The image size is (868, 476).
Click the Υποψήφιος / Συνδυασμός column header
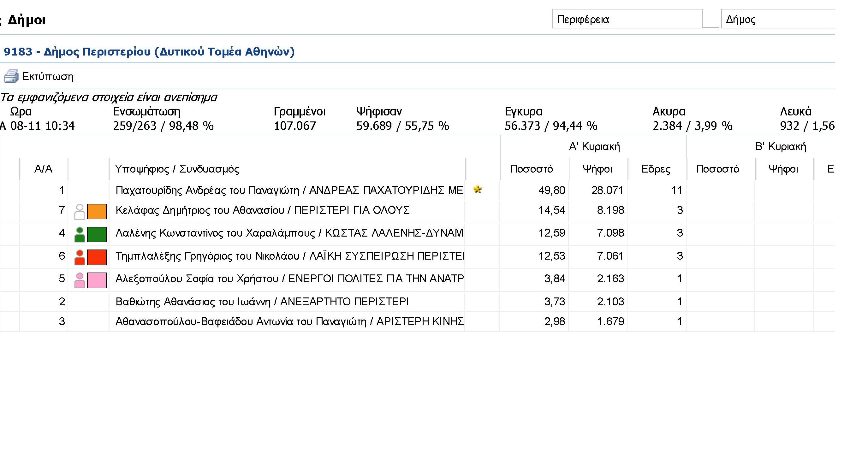[177, 169]
